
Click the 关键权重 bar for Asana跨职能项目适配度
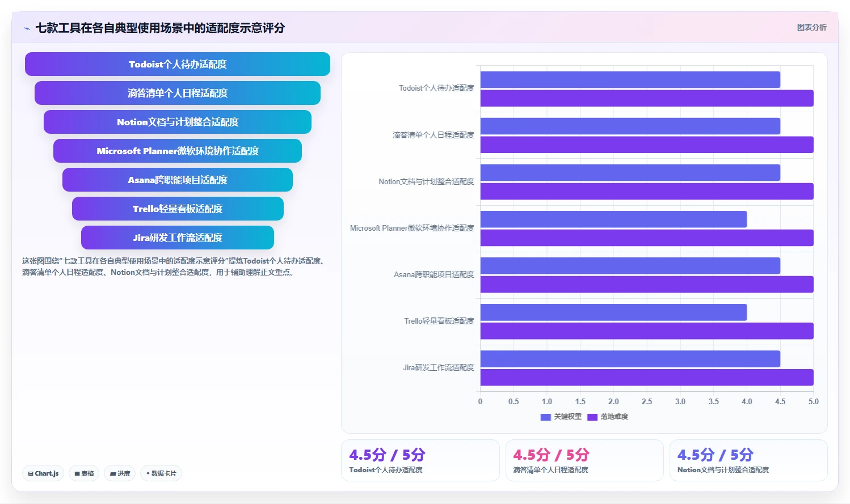(x=630, y=265)
